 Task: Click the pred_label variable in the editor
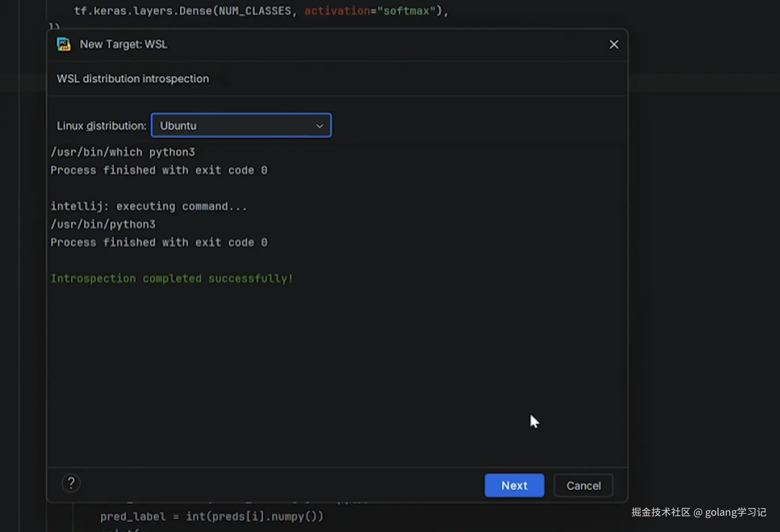(133, 517)
